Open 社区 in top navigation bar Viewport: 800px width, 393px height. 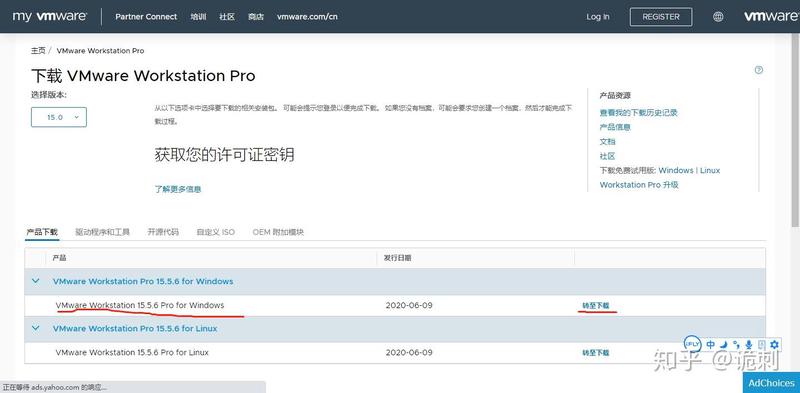227,16
